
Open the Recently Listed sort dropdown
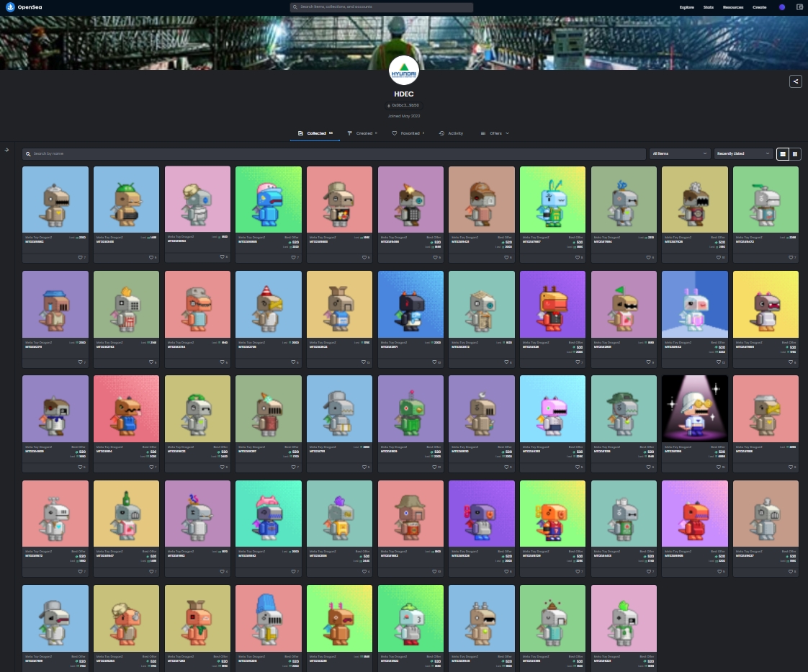click(x=742, y=153)
